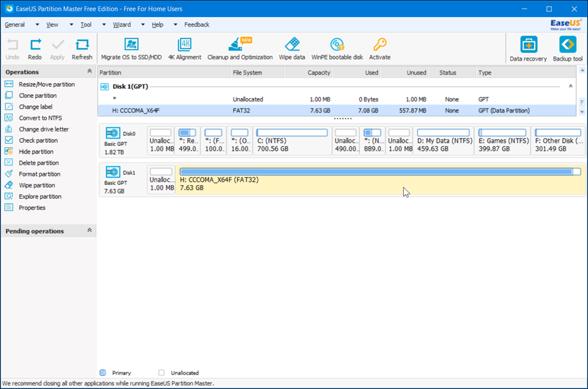Click the Disk1 drive icon

point(112,172)
